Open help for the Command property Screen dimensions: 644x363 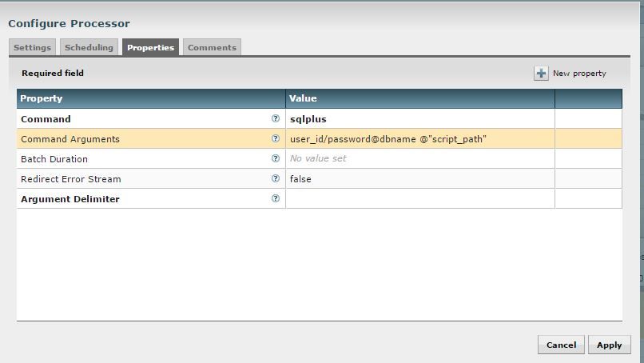[x=275, y=118]
